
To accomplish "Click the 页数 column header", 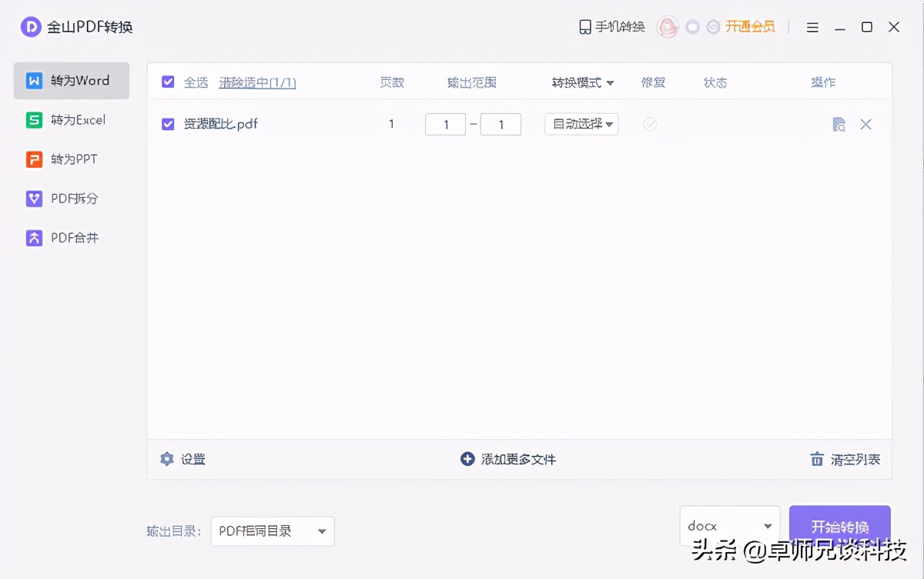I will 392,82.
